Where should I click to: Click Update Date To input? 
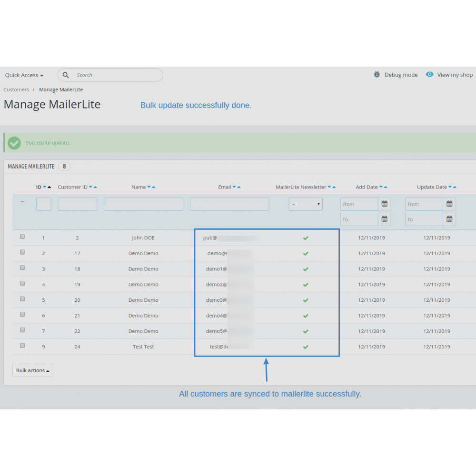pyautogui.click(x=424, y=219)
